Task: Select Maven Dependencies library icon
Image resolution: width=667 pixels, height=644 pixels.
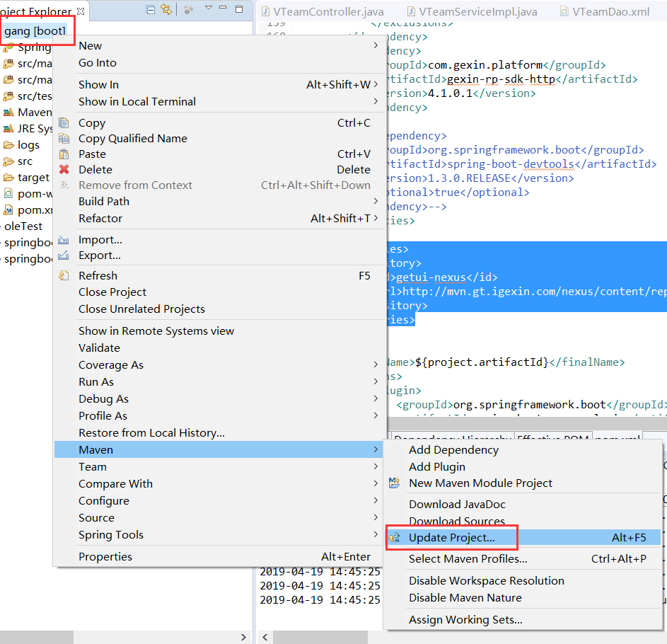Action: pyautogui.click(x=8, y=113)
